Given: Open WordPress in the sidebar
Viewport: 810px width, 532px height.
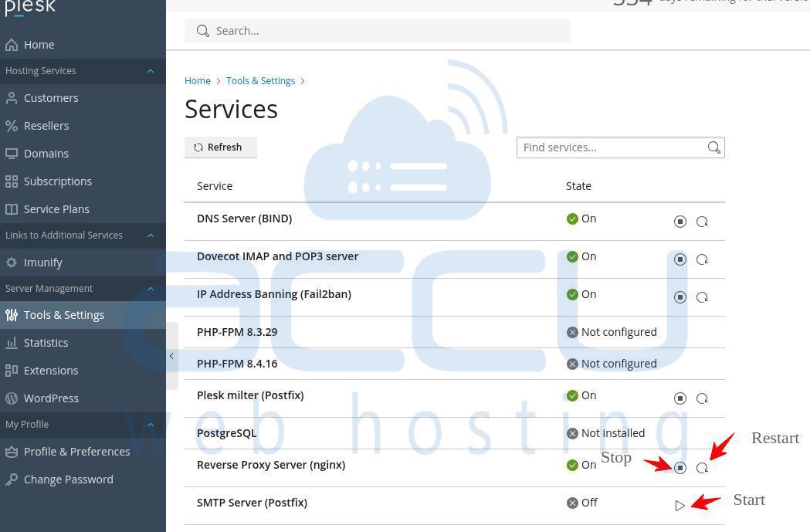Looking at the screenshot, I should pyautogui.click(x=83, y=398).
